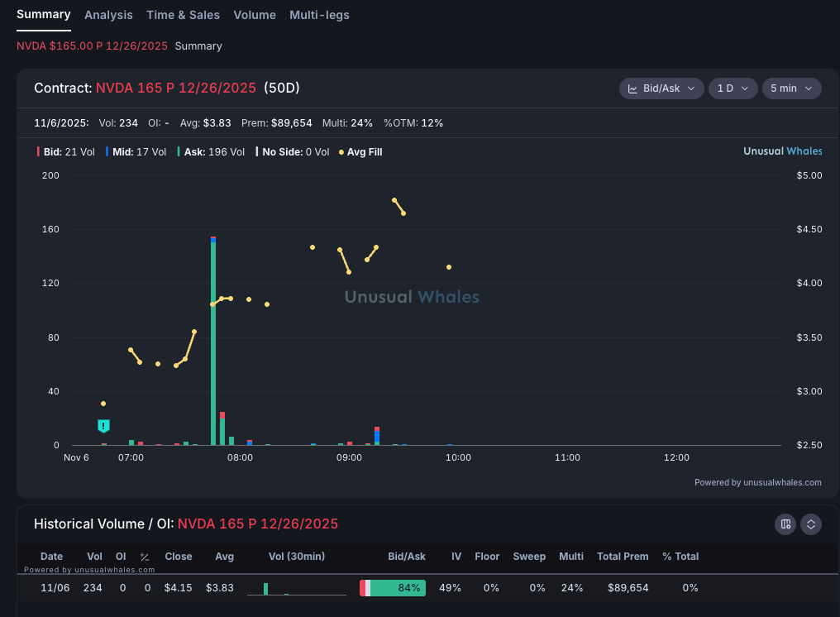Image resolution: width=840 pixels, height=617 pixels.
Task: Go to the Multi-legs tab
Action: pyautogui.click(x=319, y=15)
